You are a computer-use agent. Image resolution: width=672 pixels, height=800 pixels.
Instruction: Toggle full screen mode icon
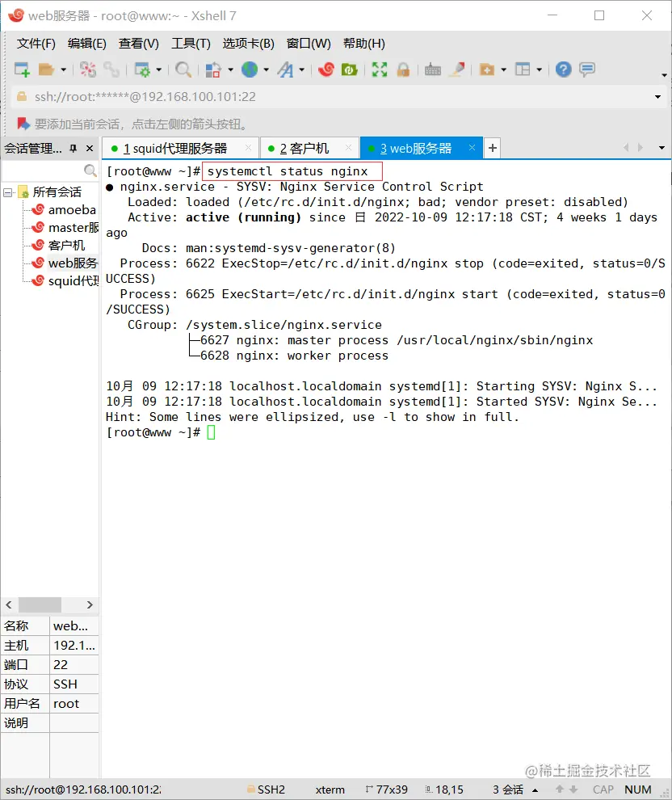point(380,69)
